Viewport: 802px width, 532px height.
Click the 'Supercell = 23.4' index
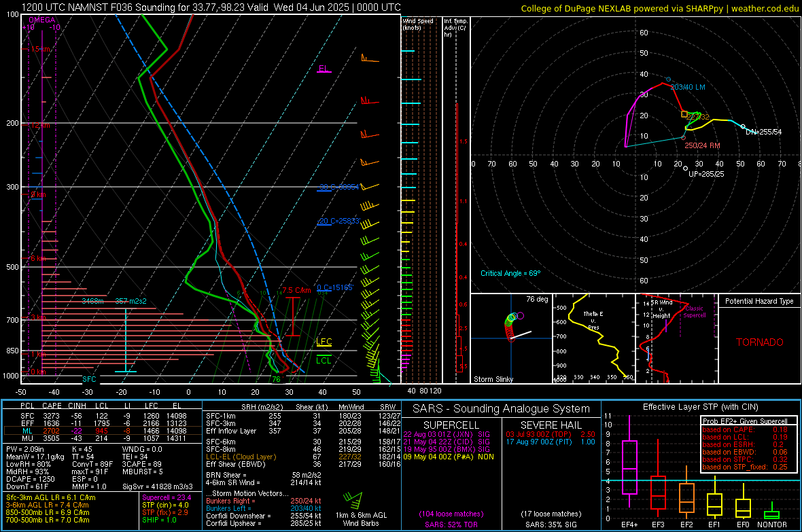(167, 497)
